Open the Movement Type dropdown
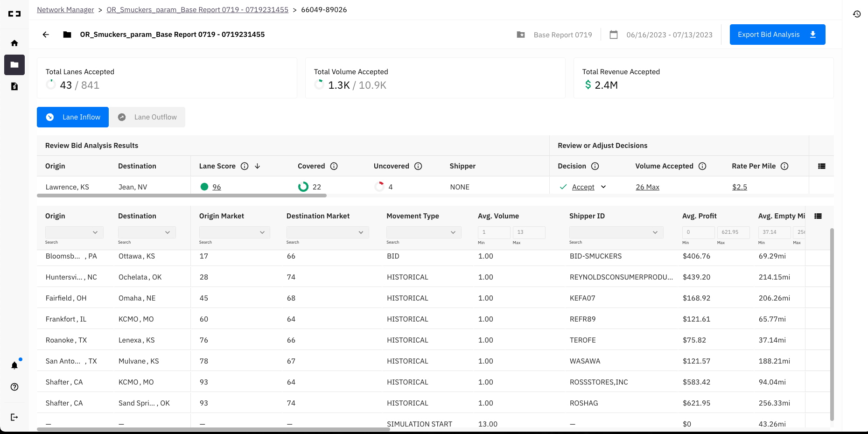 (x=424, y=232)
